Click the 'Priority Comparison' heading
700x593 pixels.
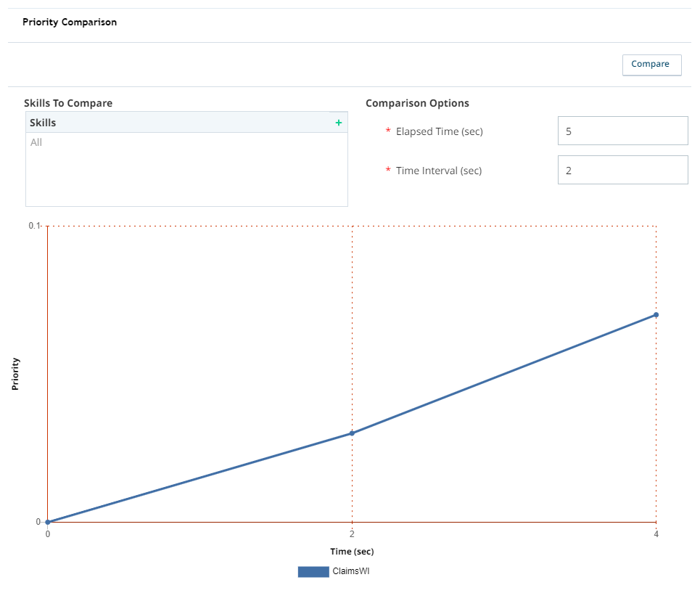click(70, 22)
